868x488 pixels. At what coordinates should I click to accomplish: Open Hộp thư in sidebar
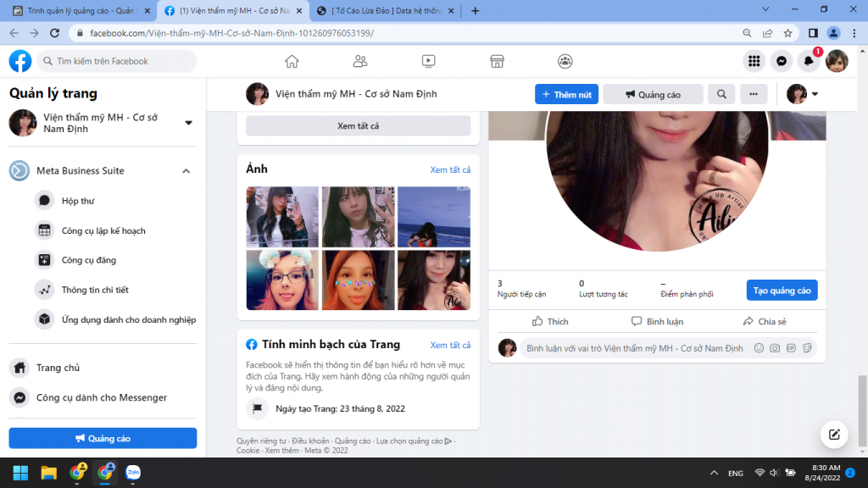pyautogui.click(x=77, y=201)
